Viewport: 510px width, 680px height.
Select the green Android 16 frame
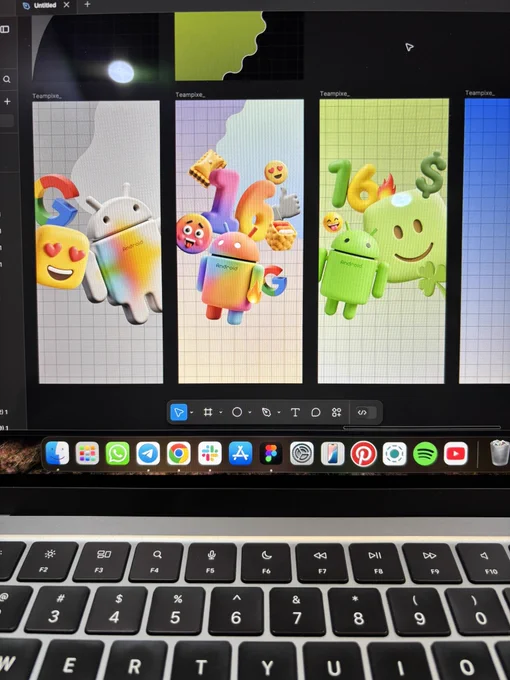coord(383,241)
